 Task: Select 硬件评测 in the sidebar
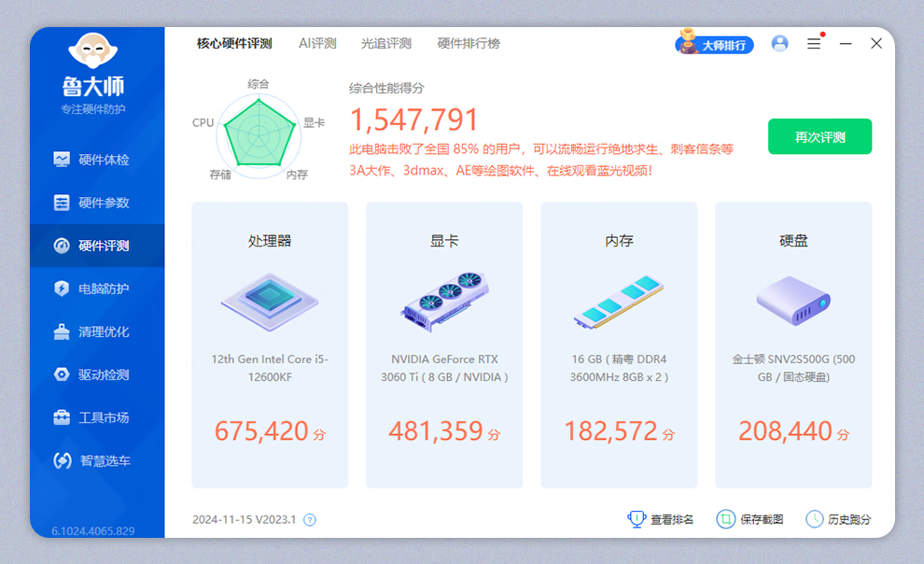pyautogui.click(x=97, y=246)
